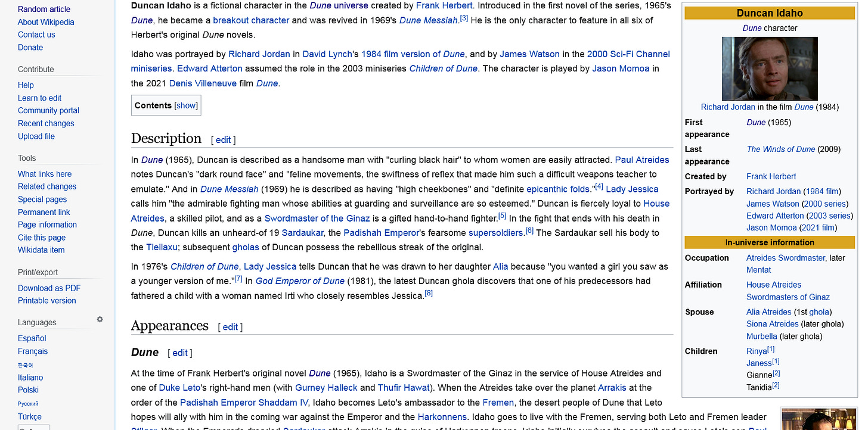
Task: Open the Paul Atreides link
Action: (x=642, y=160)
